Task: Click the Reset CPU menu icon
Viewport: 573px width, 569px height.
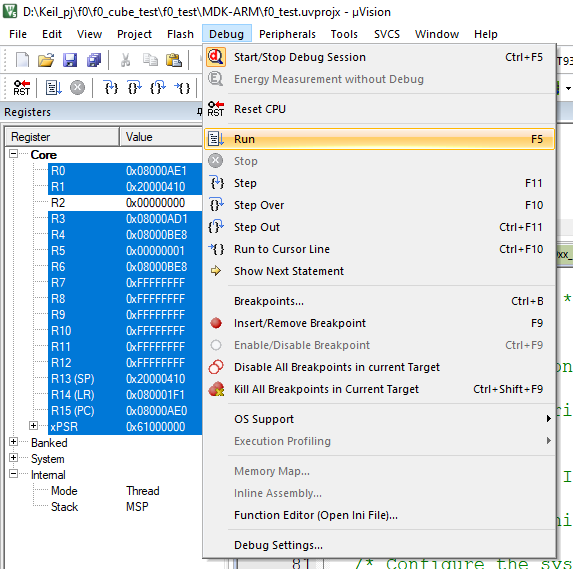Action: point(216,109)
